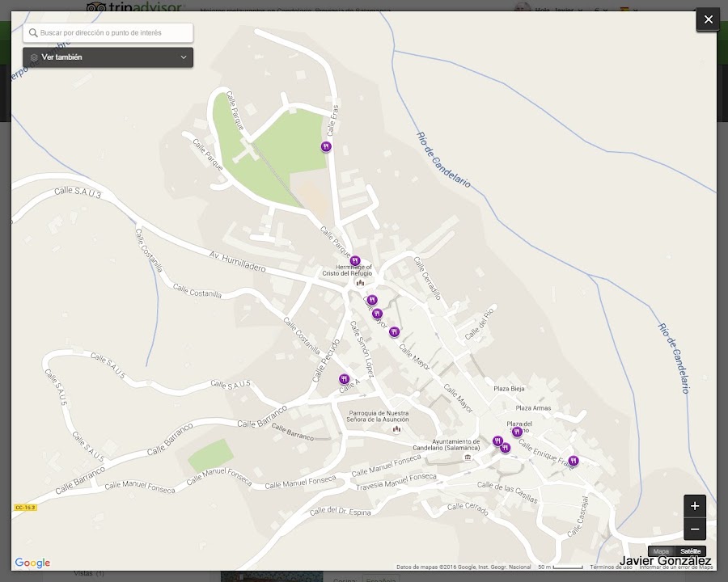Open the Google logo link

(x=32, y=563)
